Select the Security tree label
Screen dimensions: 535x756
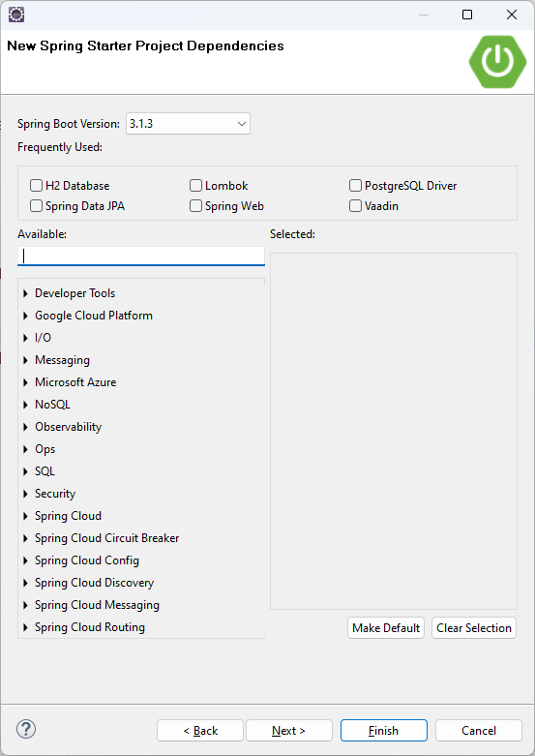[55, 494]
